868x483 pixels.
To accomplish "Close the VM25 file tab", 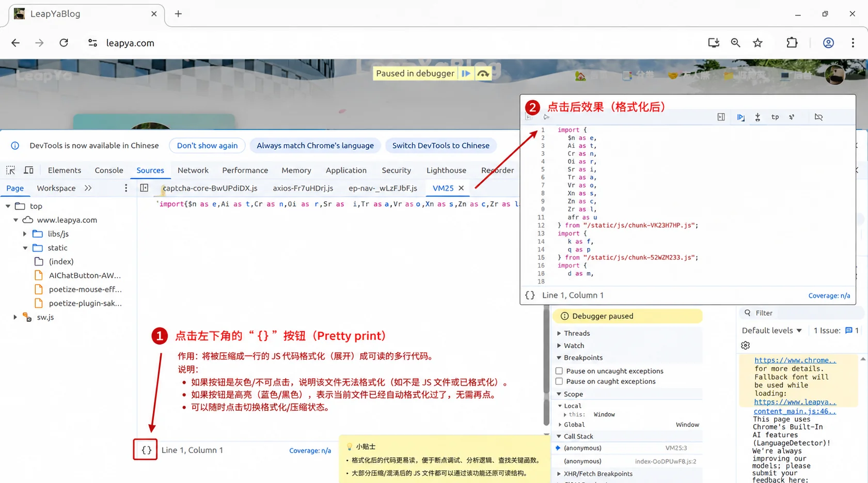I will click(461, 188).
